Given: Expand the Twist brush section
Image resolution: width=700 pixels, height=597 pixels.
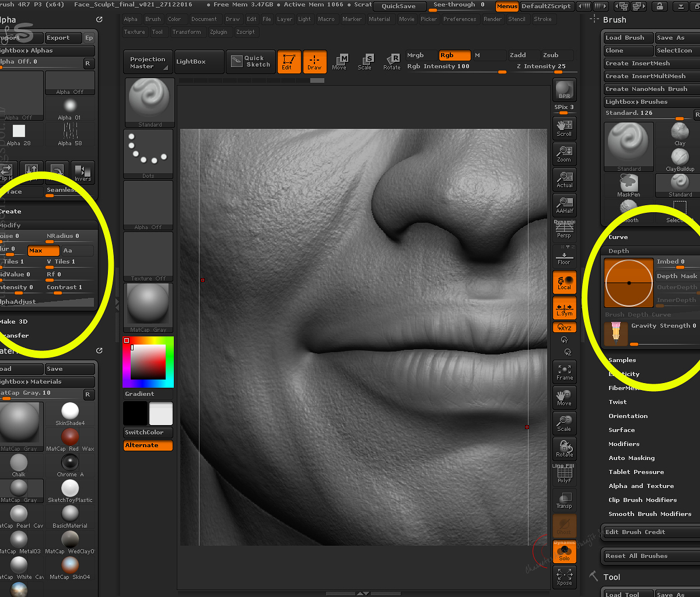Looking at the screenshot, I should coord(617,402).
